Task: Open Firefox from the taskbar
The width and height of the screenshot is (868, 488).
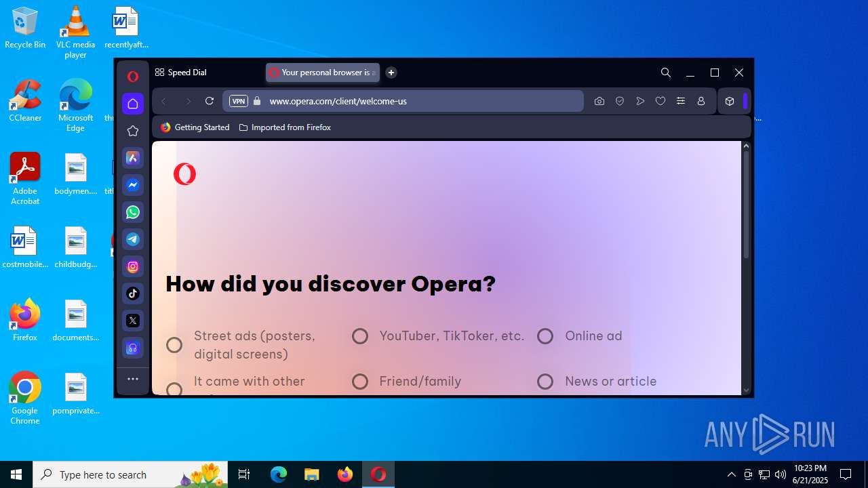Action: pos(345,474)
